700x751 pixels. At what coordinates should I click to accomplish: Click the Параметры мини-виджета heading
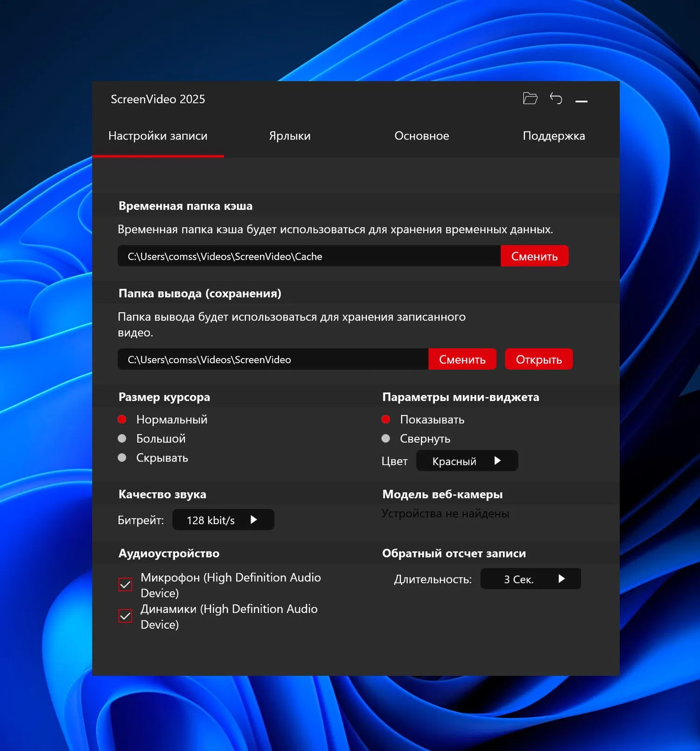[461, 397]
